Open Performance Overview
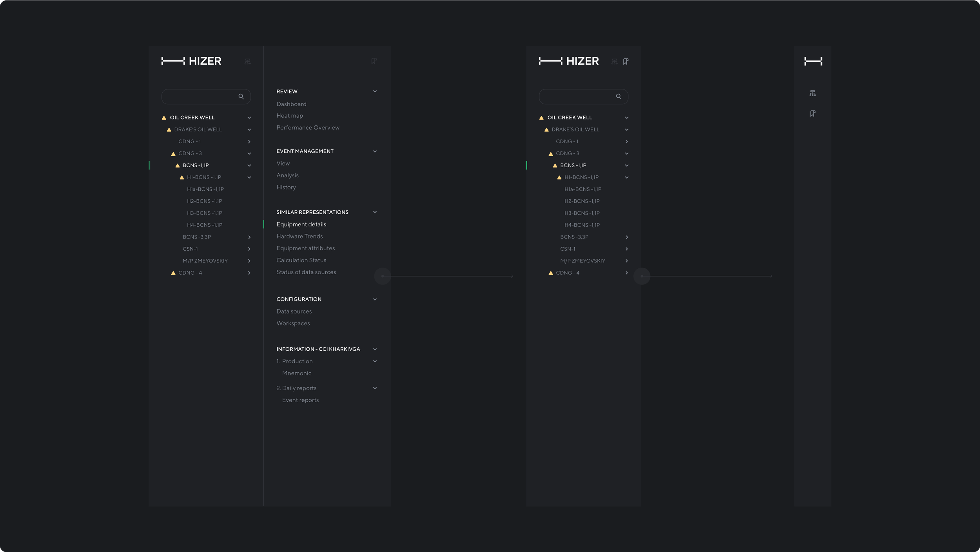The image size is (980, 552). pos(308,128)
